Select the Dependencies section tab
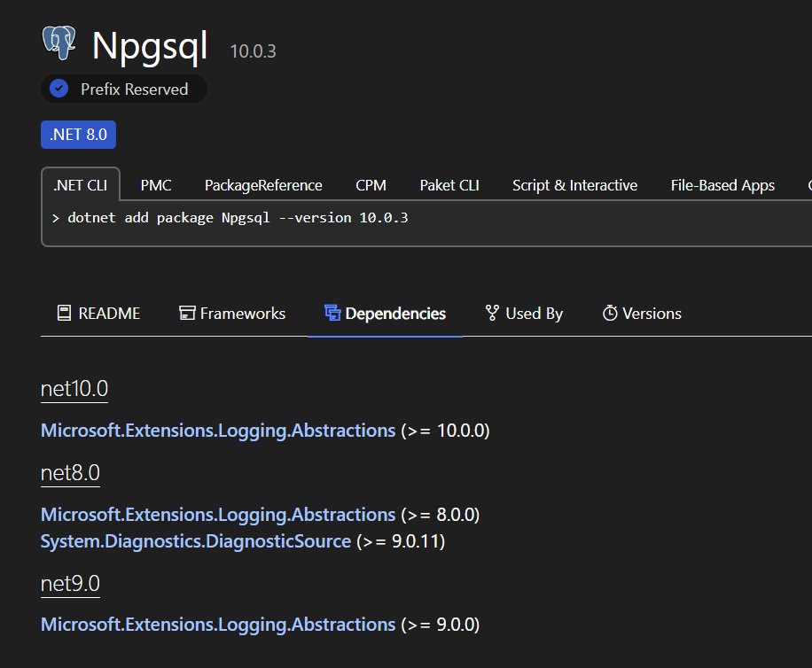Viewport: 812px width, 668px height. pyautogui.click(x=385, y=313)
